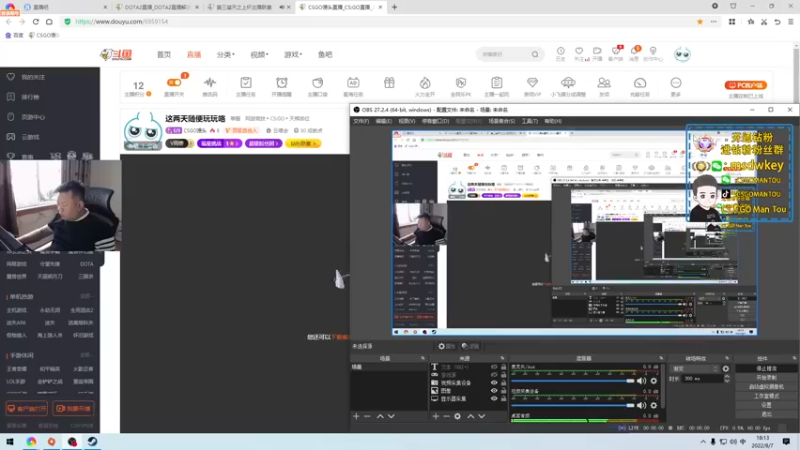Open the Help menu in OBS
This screenshot has height=450, width=800.
tap(553, 121)
